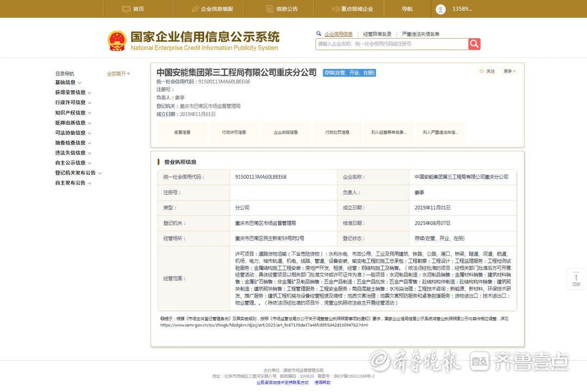The height and width of the screenshot is (392, 587).
Task: Expand 获得荣誉信息 in the directory navigation
Action: (73, 92)
